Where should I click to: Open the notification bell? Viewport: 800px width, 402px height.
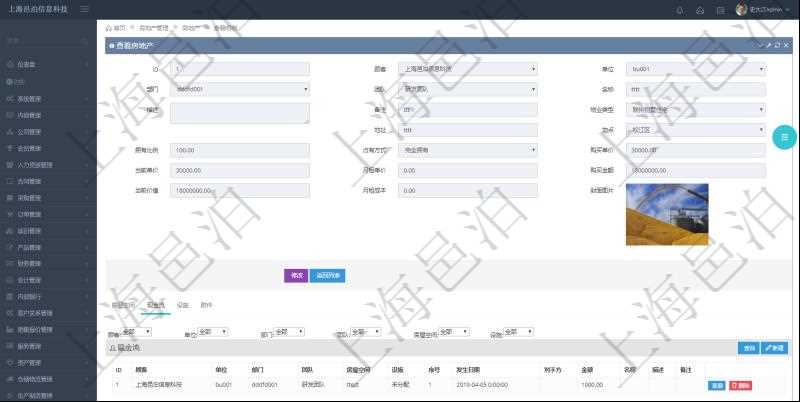point(680,10)
